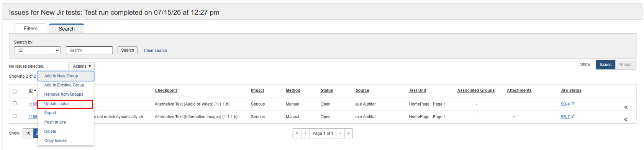This screenshot has height=150, width=644.
Task: Open the SB-4 Jira link
Action: coord(565,104)
